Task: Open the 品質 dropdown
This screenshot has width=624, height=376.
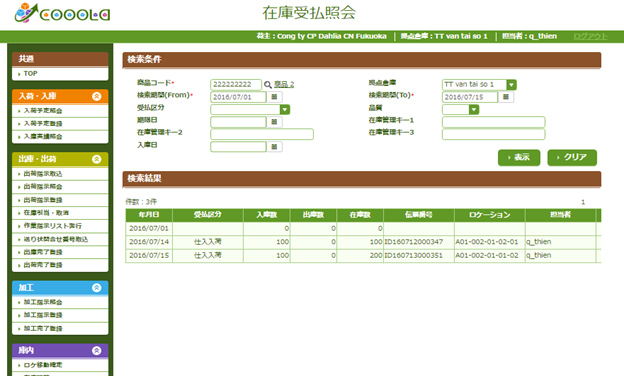Action: 474,109
